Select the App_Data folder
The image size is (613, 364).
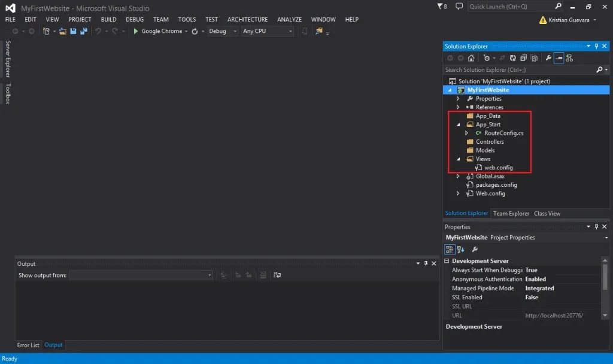[488, 116]
